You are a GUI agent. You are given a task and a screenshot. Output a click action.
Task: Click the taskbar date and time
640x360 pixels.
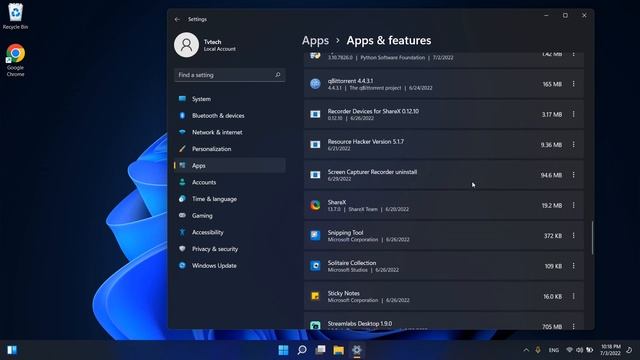point(610,350)
